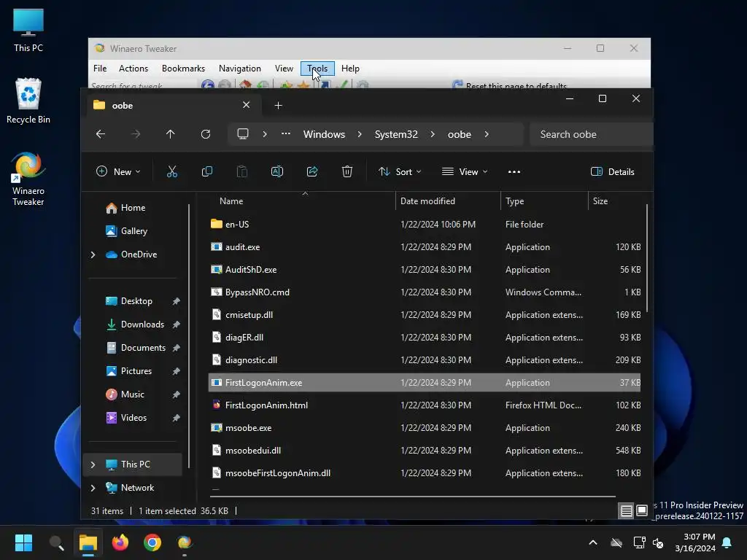747x560 pixels.
Task: Expand Network tree node
Action: point(93,488)
